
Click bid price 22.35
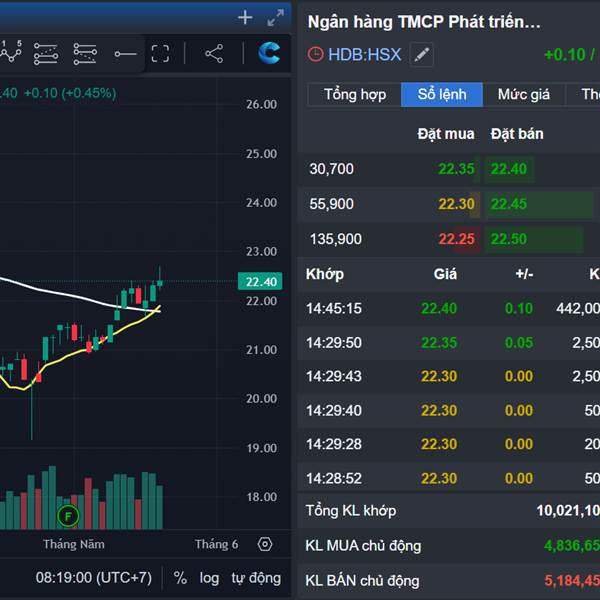tap(456, 169)
